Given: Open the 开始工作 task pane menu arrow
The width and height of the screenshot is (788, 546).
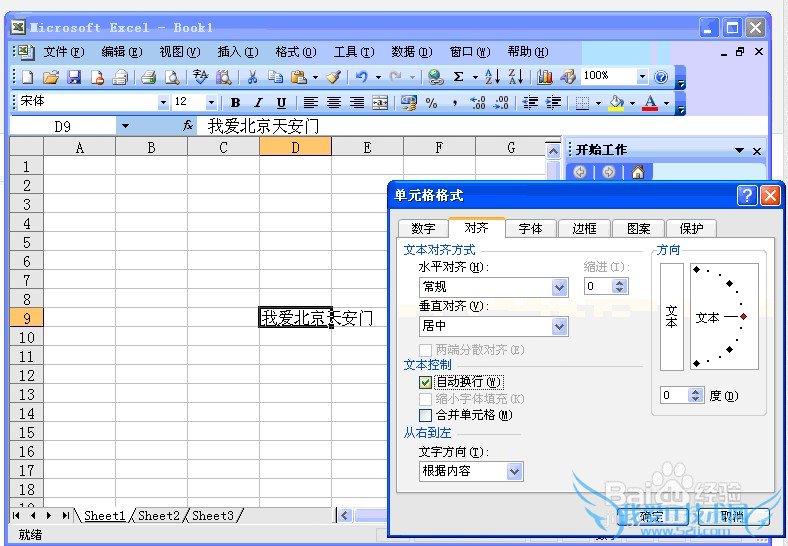Looking at the screenshot, I should tap(739, 150).
